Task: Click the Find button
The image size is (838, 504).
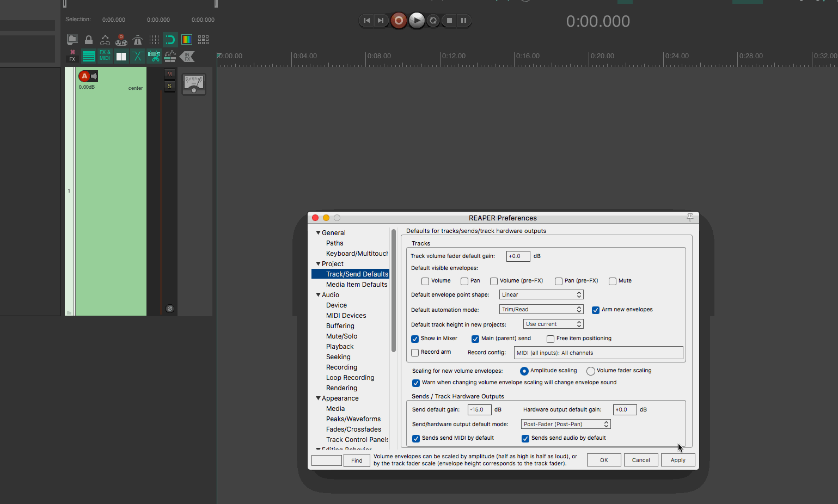Action: (x=357, y=460)
